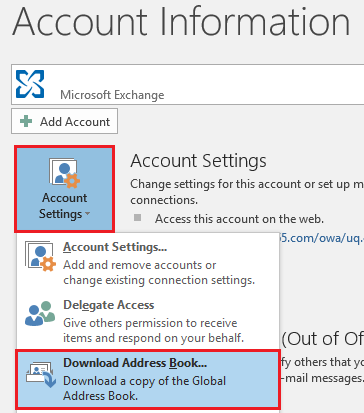The height and width of the screenshot is (413, 364).
Task: Click the Add Account button
Action: coord(64,121)
